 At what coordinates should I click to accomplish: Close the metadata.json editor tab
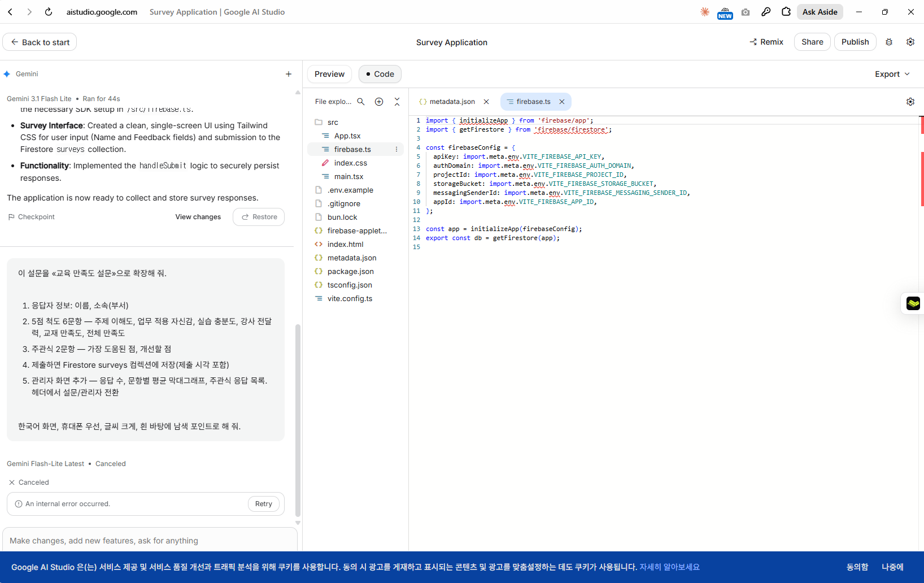[x=486, y=102]
